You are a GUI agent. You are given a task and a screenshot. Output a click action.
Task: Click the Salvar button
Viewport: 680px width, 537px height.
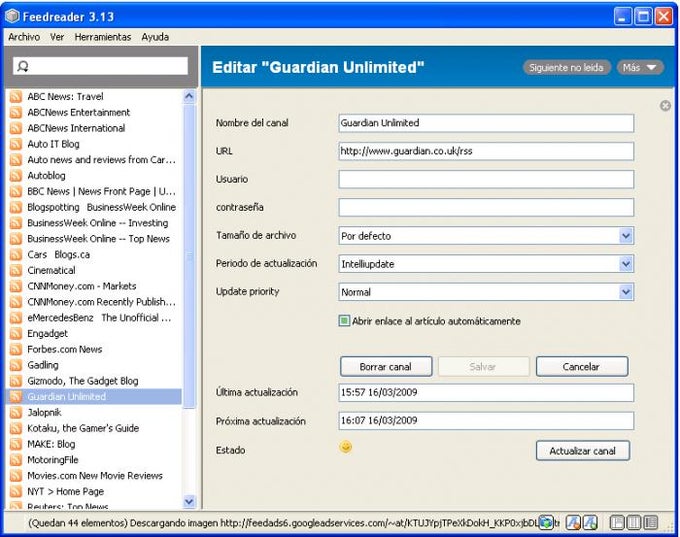click(x=484, y=367)
